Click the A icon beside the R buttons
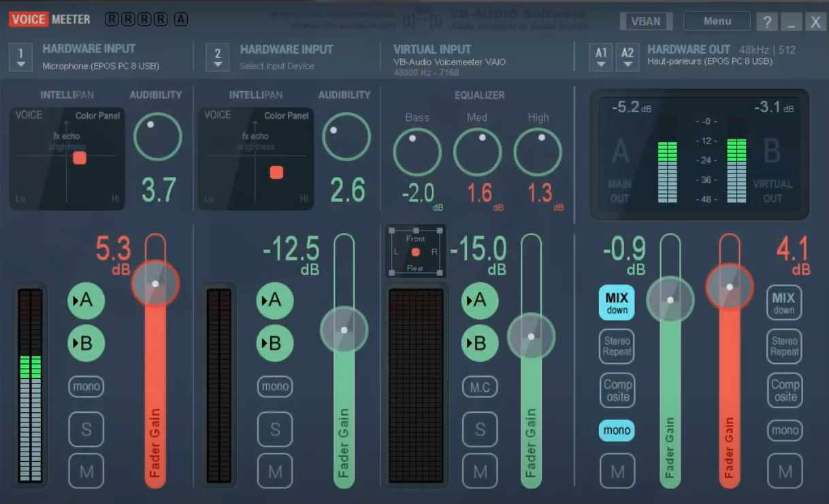The width and height of the screenshot is (829, 504). tap(180, 20)
